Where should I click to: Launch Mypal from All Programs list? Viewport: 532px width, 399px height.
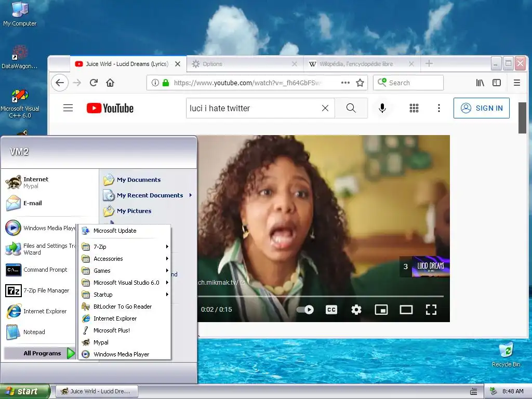(x=125, y=342)
